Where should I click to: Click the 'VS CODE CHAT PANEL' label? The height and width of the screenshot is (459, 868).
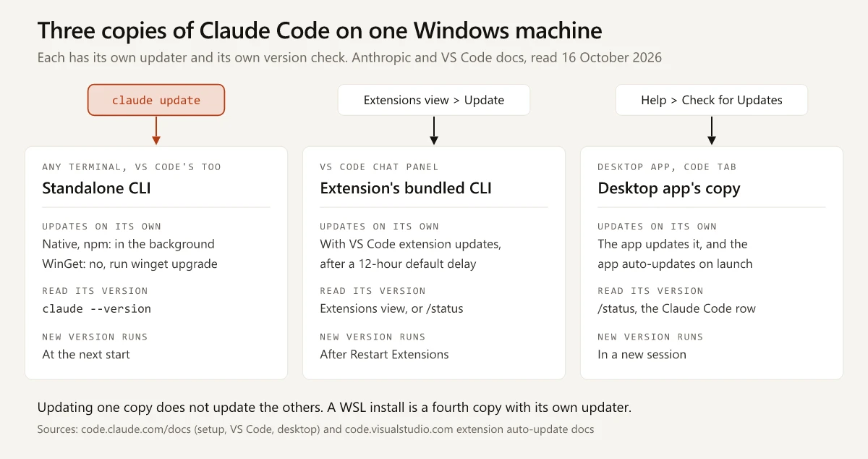pos(379,167)
